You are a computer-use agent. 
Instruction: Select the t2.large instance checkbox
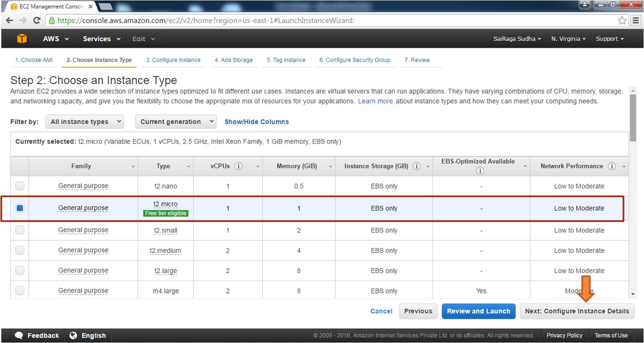pyautogui.click(x=20, y=270)
